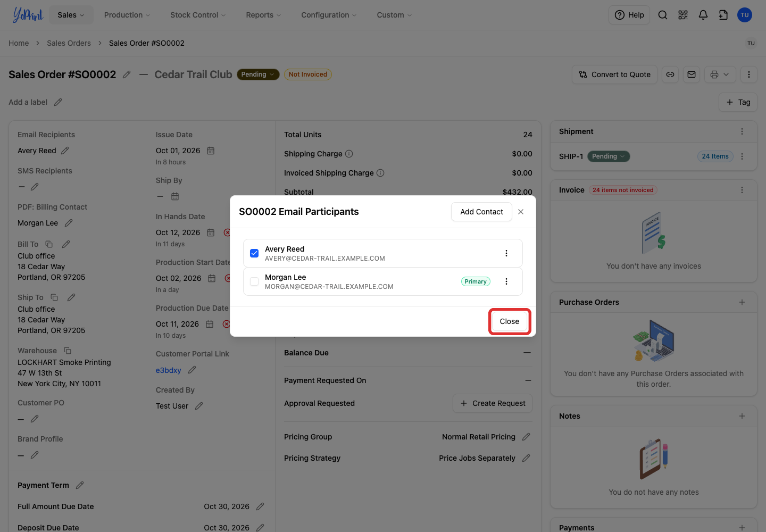This screenshot has height=532, width=766.
Task: Open Morgan Lee's three-dot options
Action: (x=506, y=281)
